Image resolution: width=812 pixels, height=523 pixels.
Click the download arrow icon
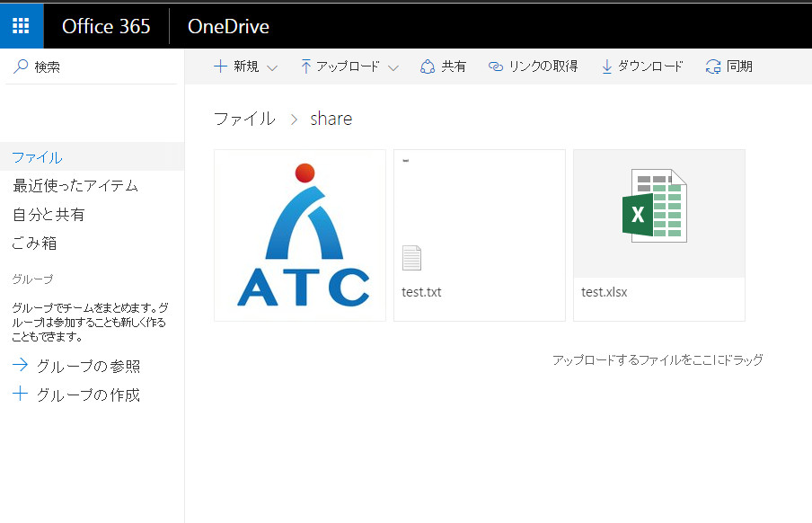[606, 66]
